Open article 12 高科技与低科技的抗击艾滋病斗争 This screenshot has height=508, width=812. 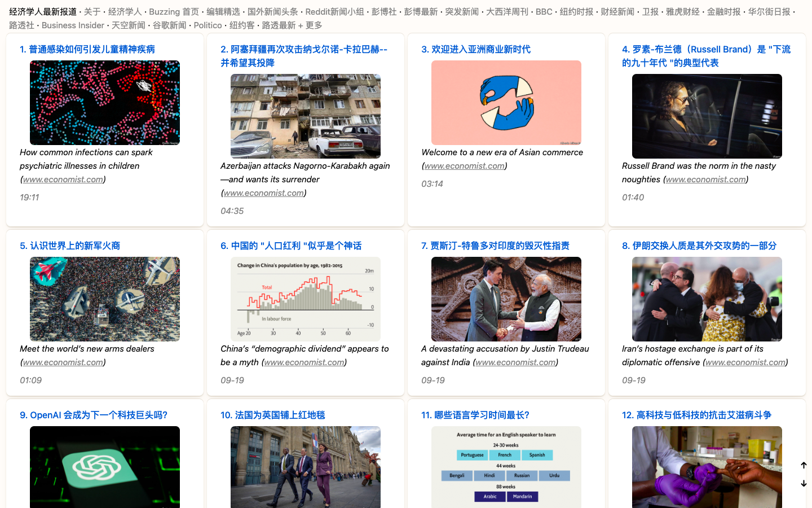[x=697, y=415]
